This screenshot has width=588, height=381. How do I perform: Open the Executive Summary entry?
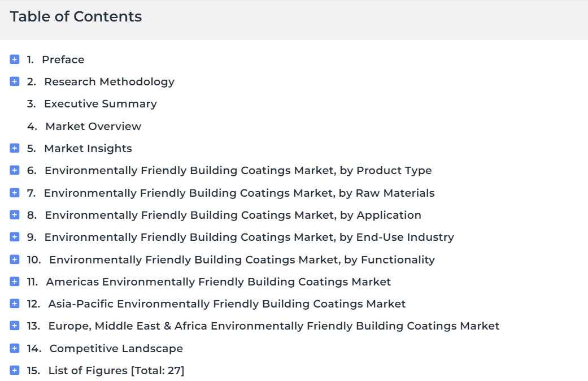pyautogui.click(x=101, y=104)
